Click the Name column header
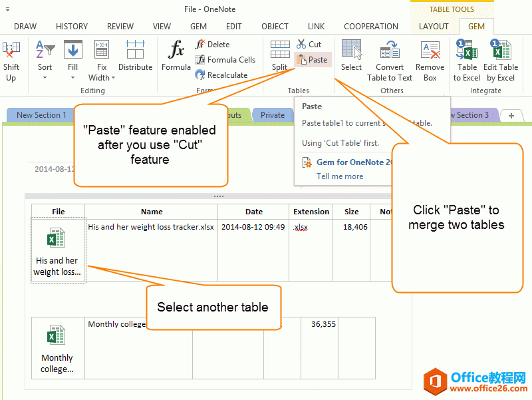This screenshot has height=400, width=532. [x=152, y=212]
